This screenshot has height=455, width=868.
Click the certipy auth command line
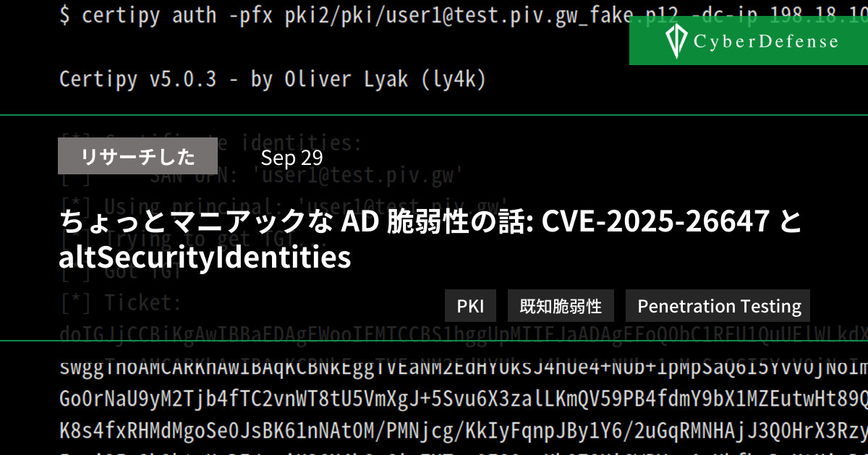(463, 14)
